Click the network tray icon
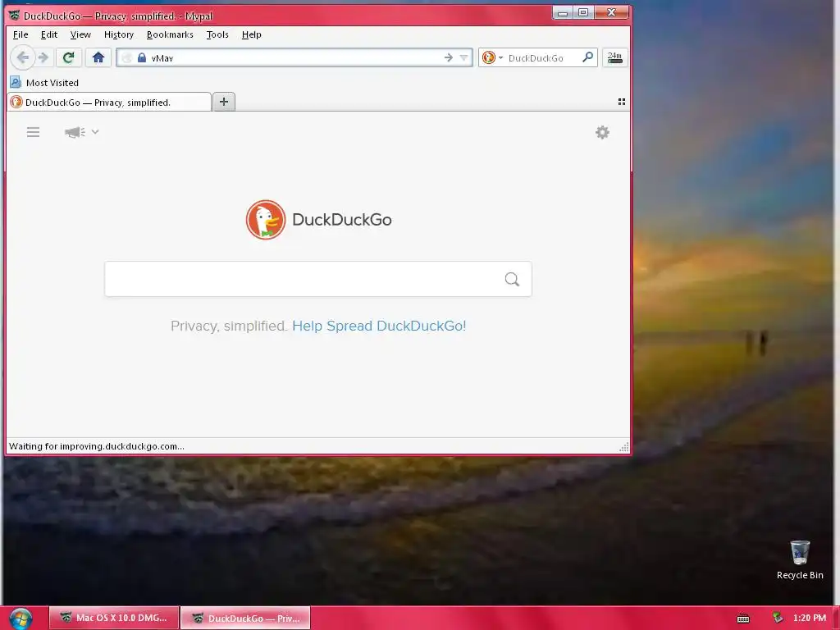 778,619
